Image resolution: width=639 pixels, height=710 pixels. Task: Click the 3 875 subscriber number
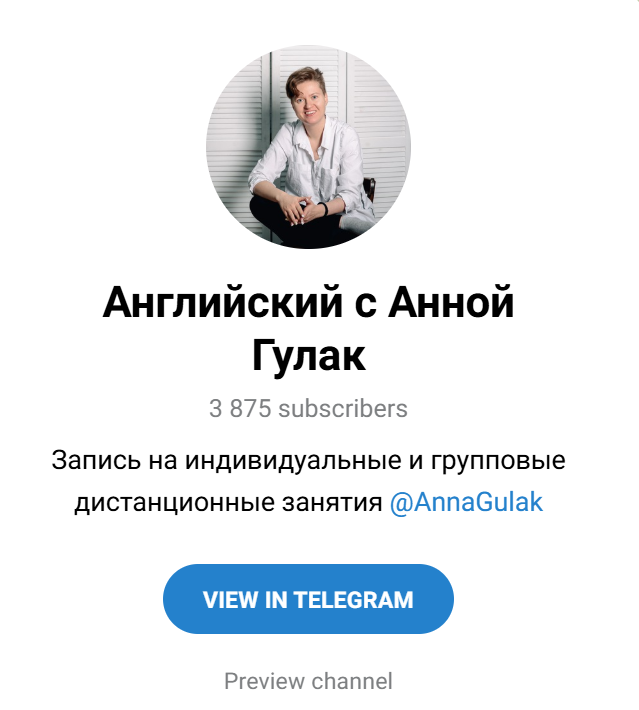click(240, 408)
